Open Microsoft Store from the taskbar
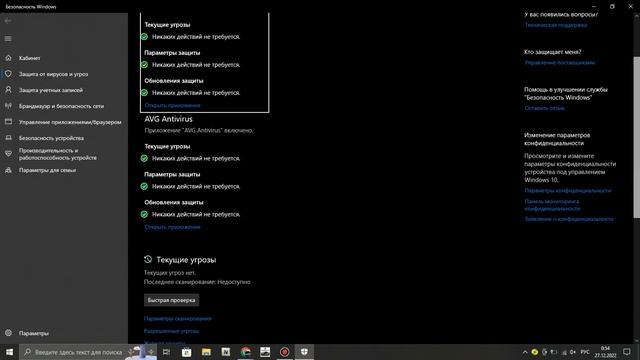The image size is (640, 360). click(x=186, y=352)
